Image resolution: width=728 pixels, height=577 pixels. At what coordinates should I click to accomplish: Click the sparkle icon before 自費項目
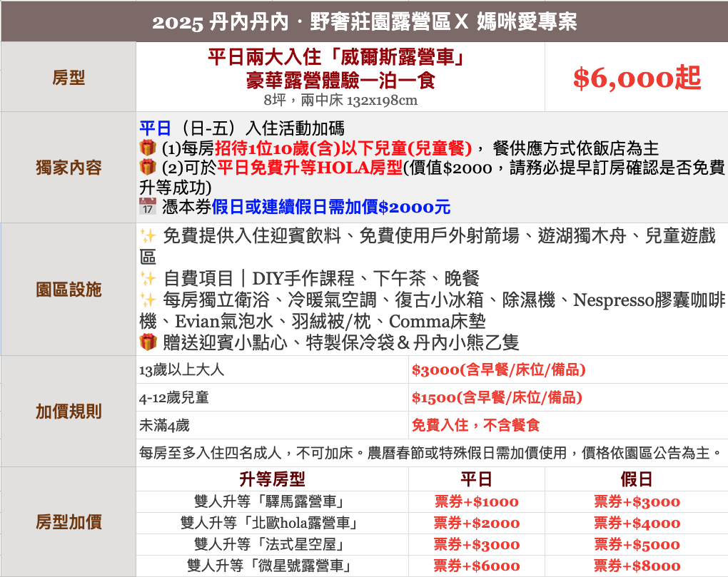click(x=148, y=278)
